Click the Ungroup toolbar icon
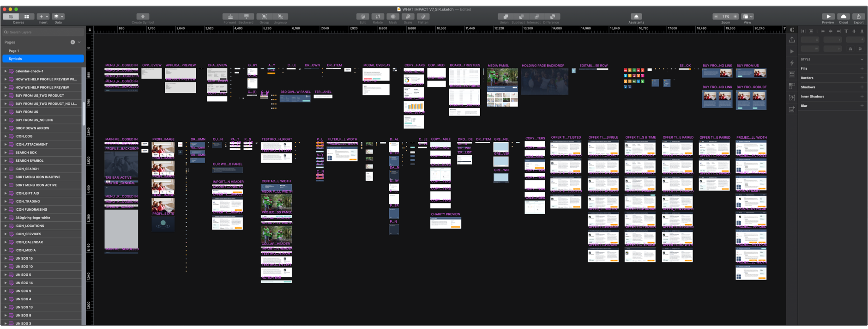 tap(280, 17)
